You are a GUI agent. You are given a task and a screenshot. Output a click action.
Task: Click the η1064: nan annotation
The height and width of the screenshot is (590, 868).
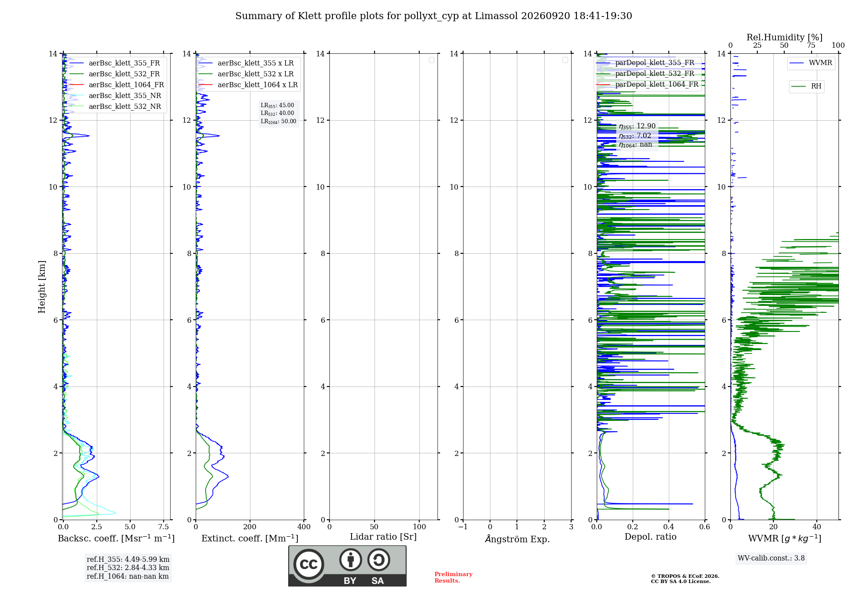[635, 144]
